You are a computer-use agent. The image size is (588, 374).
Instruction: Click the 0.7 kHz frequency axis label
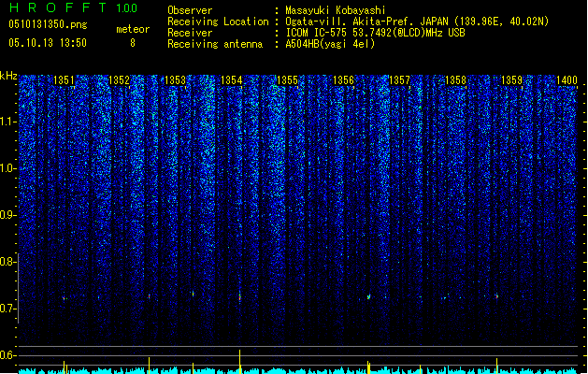(x=7, y=309)
